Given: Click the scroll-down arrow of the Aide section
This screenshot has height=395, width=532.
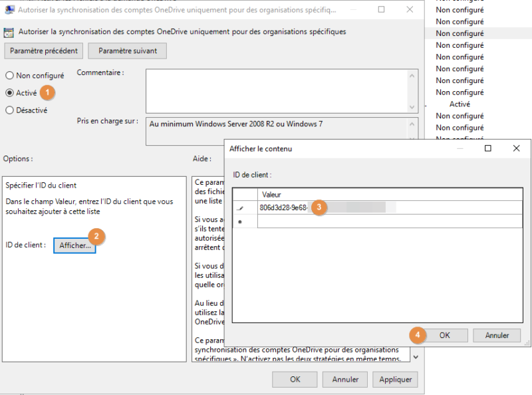Looking at the screenshot, I should click(x=415, y=356).
